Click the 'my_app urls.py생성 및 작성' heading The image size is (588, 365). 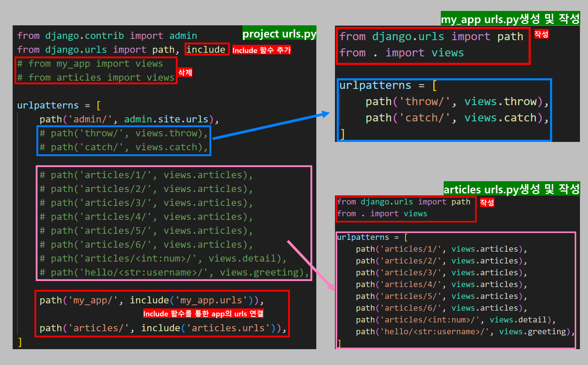coord(510,19)
